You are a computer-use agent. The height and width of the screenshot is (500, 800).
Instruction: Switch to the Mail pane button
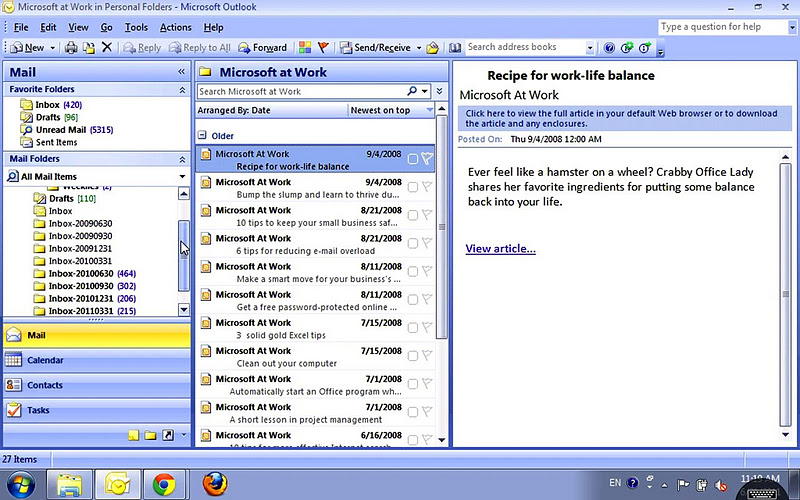97,335
